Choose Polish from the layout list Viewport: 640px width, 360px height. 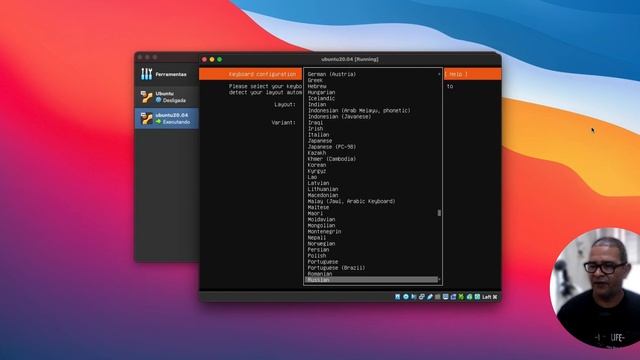coord(317,256)
